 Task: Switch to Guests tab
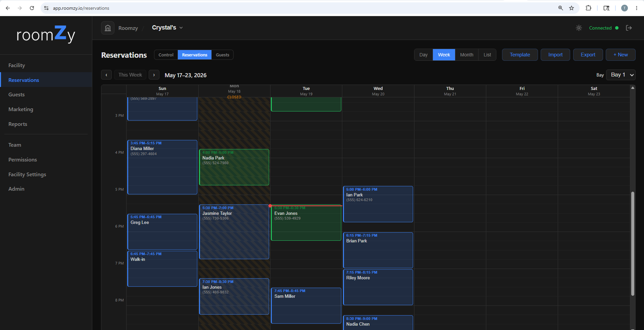222,55
